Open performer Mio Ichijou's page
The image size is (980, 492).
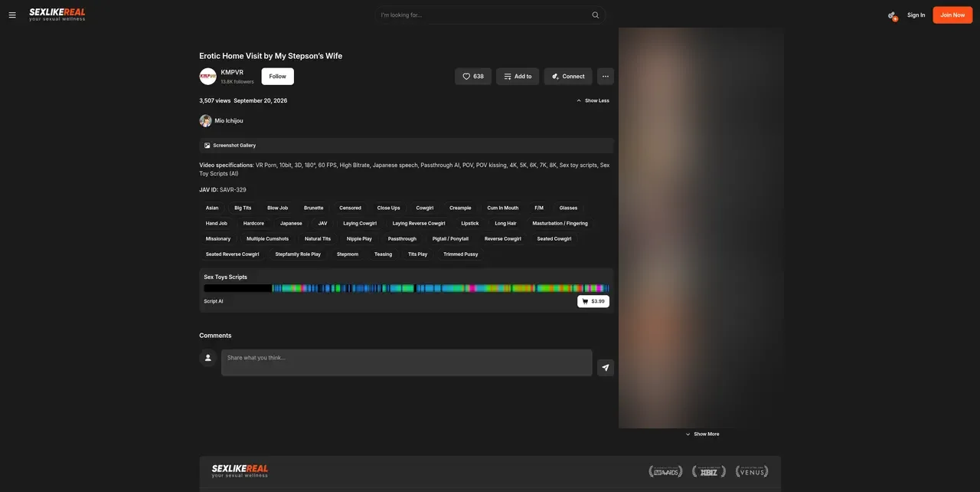coord(229,121)
